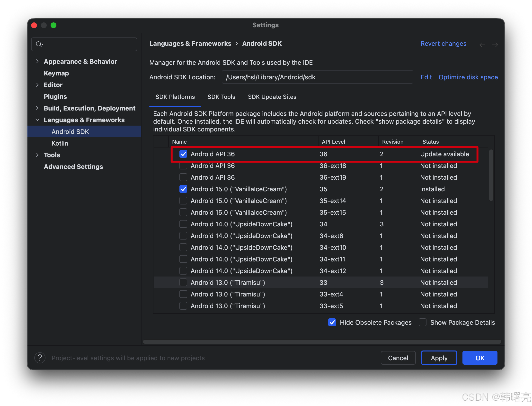Click the settings search input field
The image size is (532, 406).
point(84,44)
